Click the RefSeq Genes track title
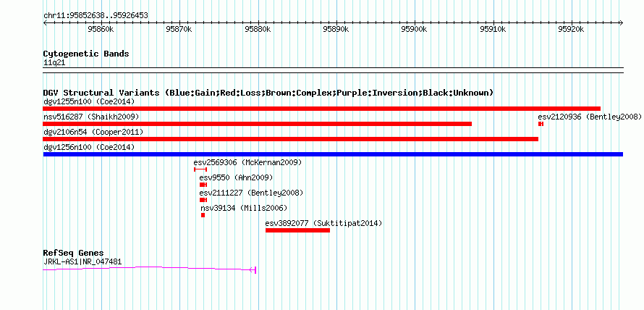Image resolution: width=644 pixels, height=310 pixels. pos(74,253)
